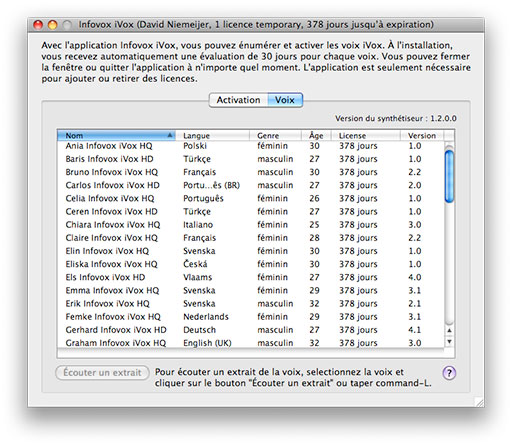Select the Carlos Infovox iVox HD voice
This screenshot has width=512, height=445.
tap(251, 185)
